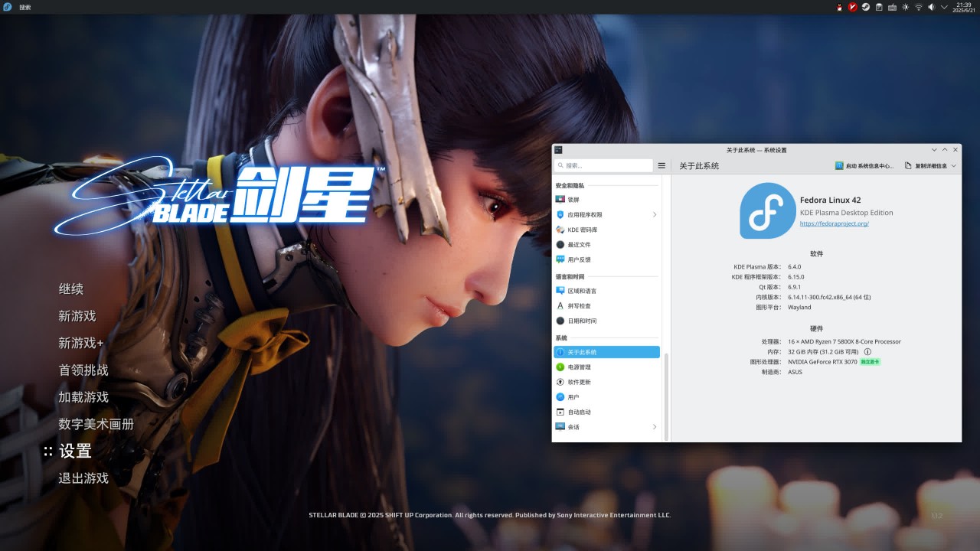
Task: Select 设置 in the game menu
Action: point(75,452)
